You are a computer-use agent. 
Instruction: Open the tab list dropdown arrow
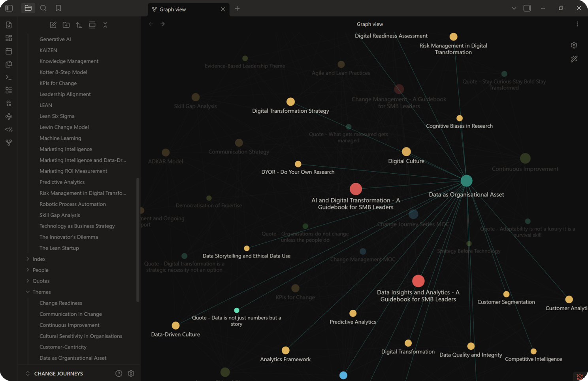pos(514,8)
